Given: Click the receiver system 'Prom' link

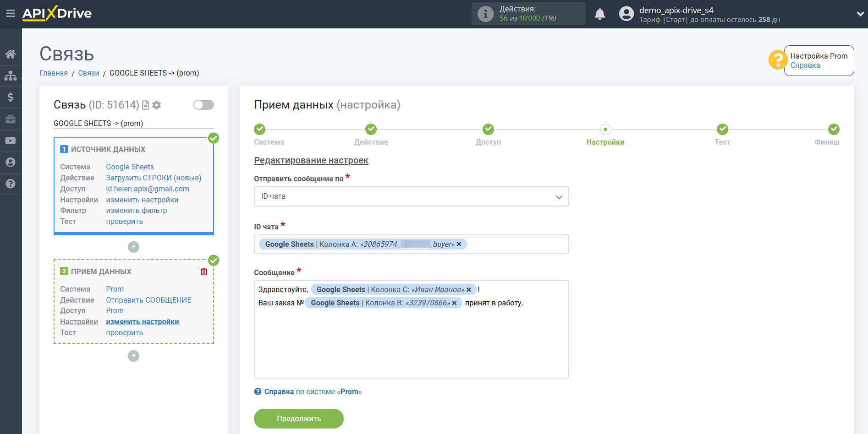Looking at the screenshot, I should click(x=115, y=289).
